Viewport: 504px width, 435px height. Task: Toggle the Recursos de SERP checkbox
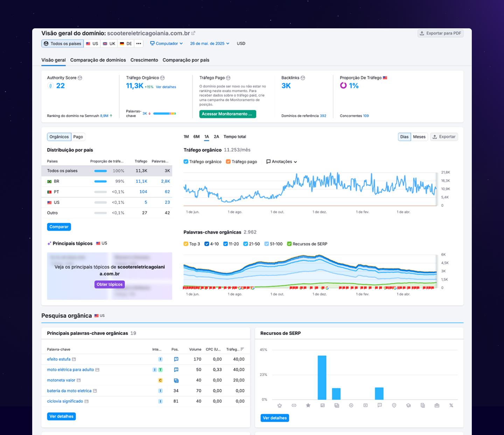(289, 244)
